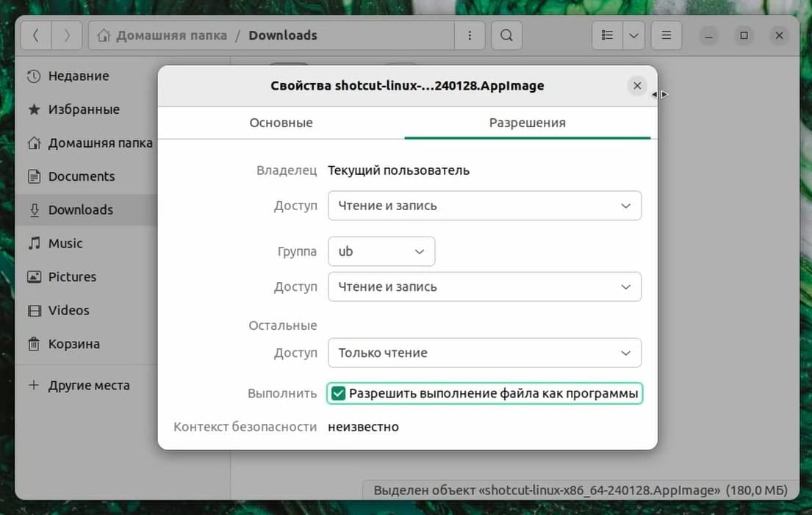Screen dimensions: 812x515
Task: Click the Текущий пользователь owner value
Action: [399, 170]
